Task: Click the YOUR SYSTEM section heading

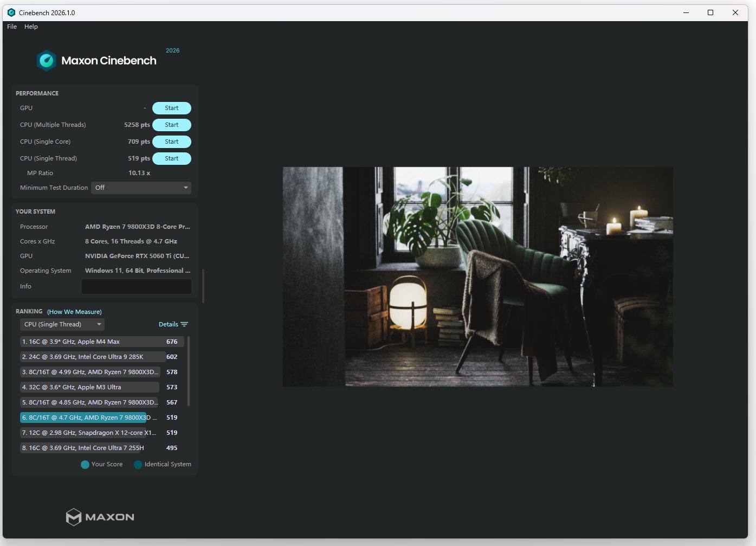Action: point(35,211)
